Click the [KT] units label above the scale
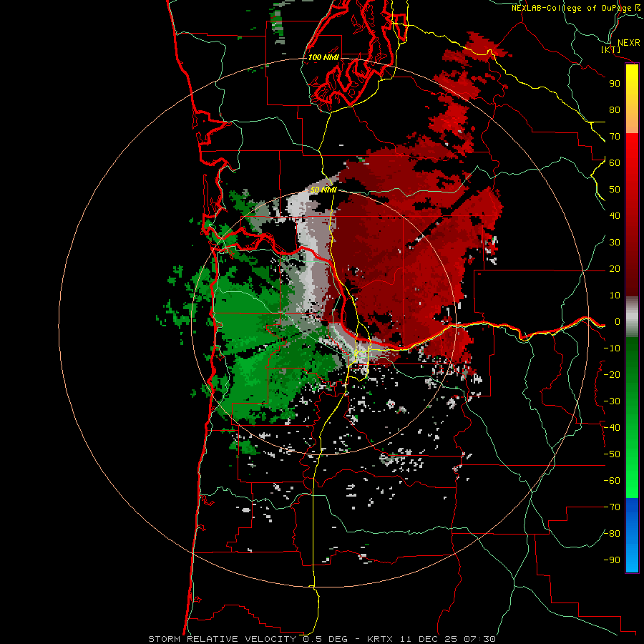Image resolution: width=644 pixels, height=644 pixels. 611,49
